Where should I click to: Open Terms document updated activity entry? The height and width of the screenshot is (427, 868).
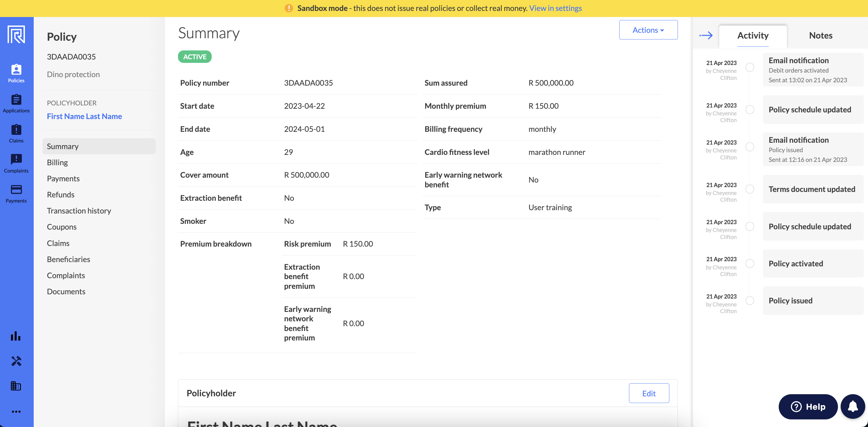[x=813, y=189]
